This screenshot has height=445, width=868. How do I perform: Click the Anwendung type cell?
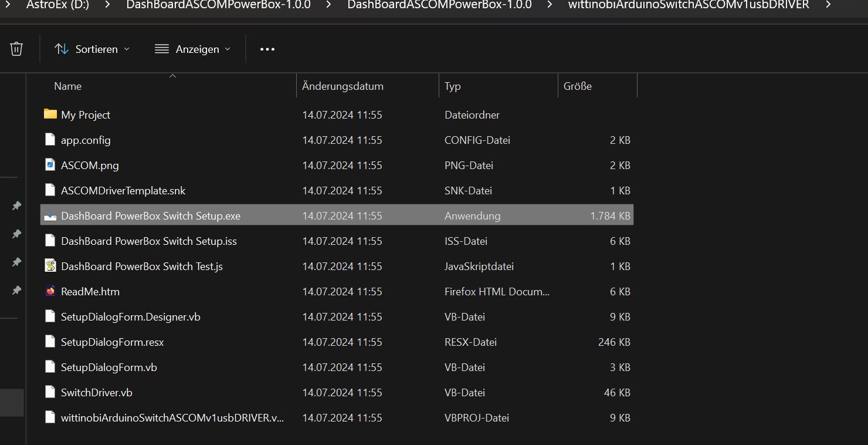click(x=473, y=216)
